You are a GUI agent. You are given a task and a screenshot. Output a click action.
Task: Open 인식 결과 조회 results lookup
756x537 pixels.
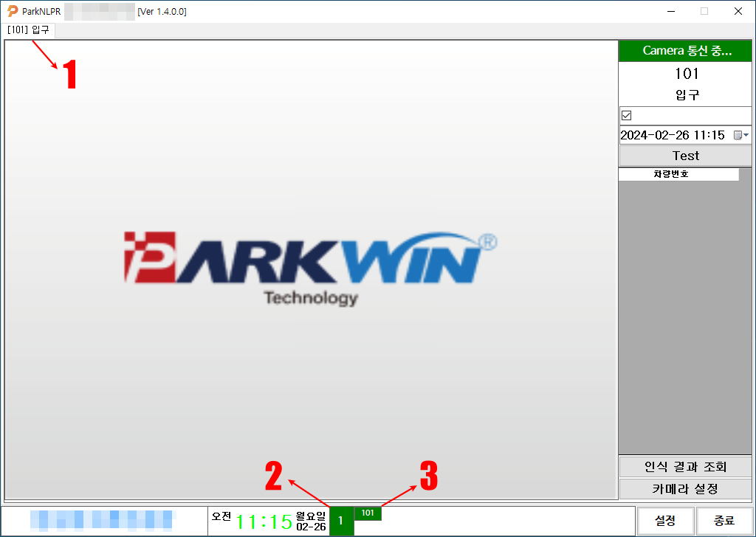click(685, 466)
